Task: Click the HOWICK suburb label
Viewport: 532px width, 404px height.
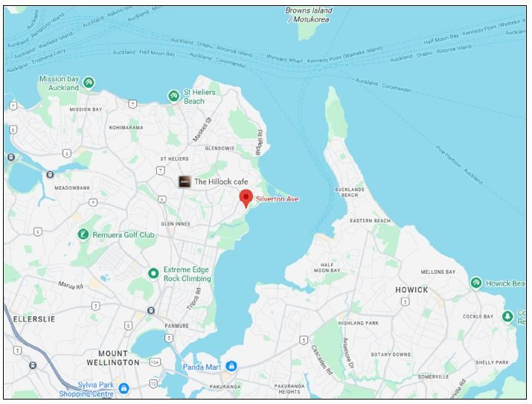Action: click(411, 289)
